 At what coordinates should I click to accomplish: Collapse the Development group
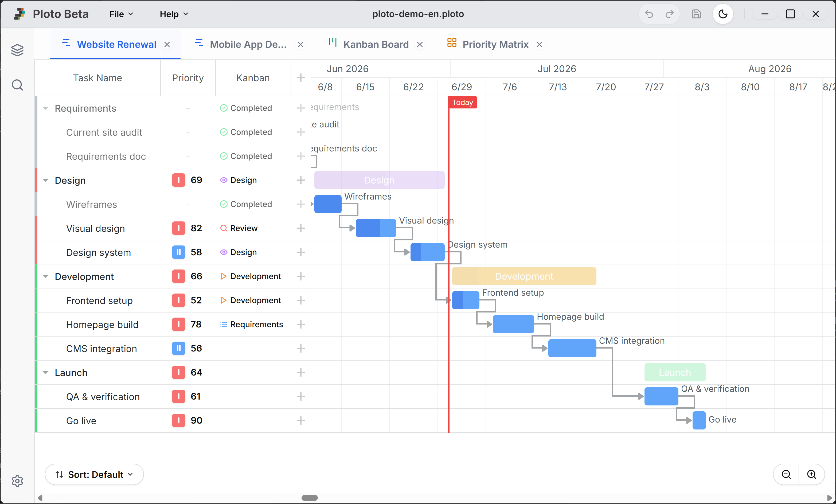[45, 277]
